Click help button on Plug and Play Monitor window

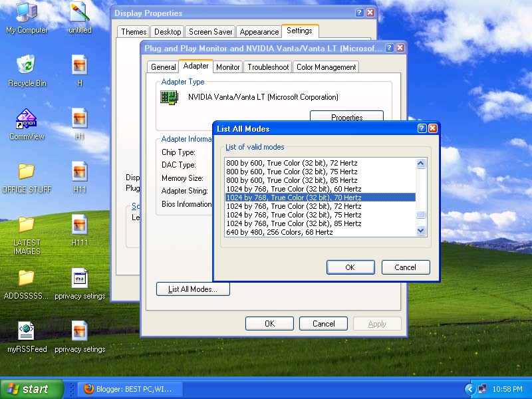point(390,48)
